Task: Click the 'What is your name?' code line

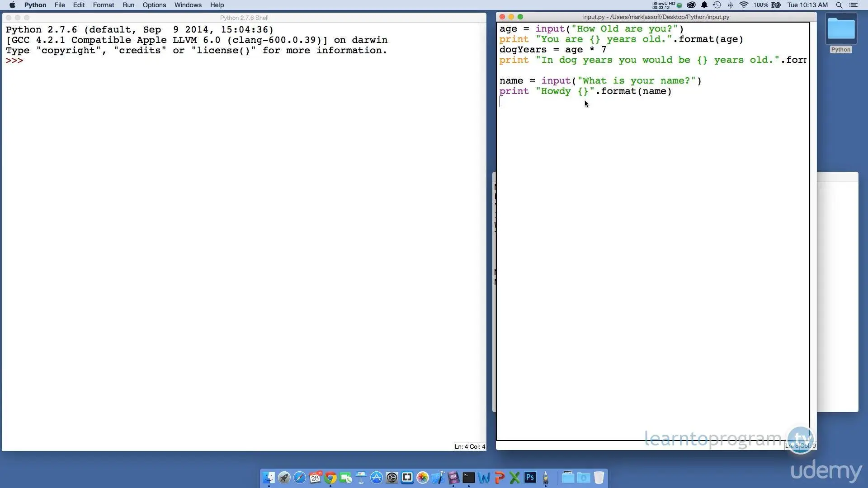Action: pyautogui.click(x=600, y=81)
